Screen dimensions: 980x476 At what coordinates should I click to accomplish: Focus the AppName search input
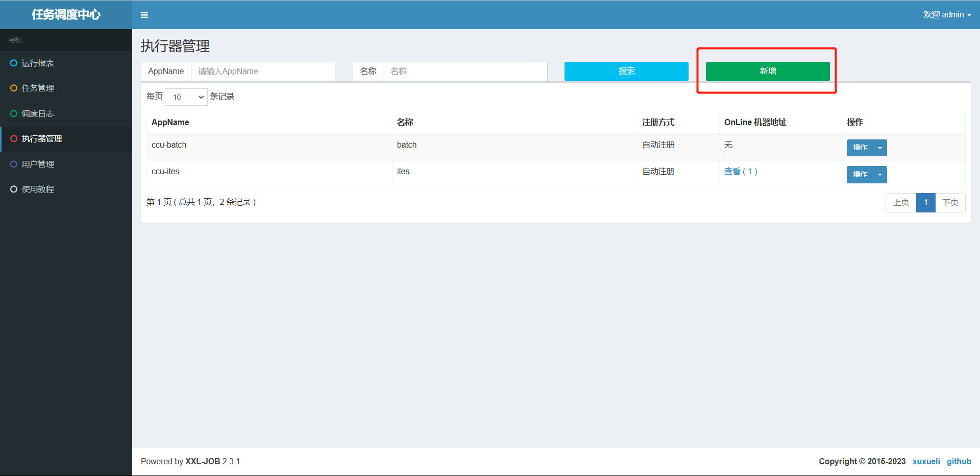coord(263,72)
